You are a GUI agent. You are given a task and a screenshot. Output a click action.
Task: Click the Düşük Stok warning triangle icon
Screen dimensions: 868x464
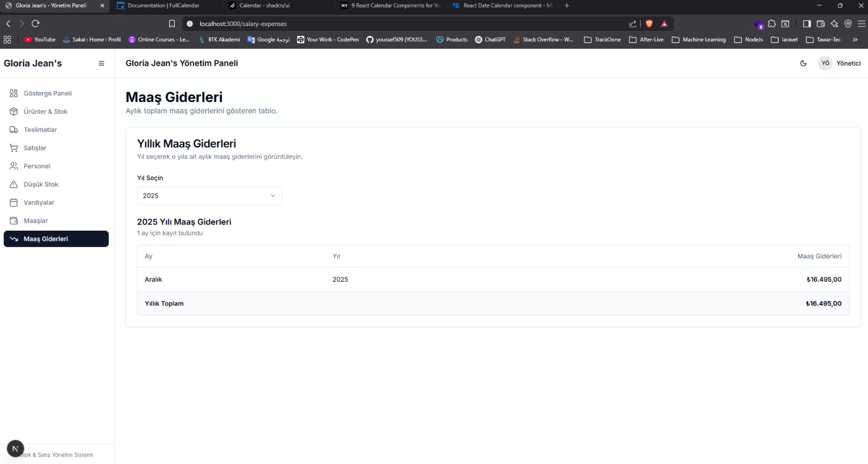click(x=14, y=184)
